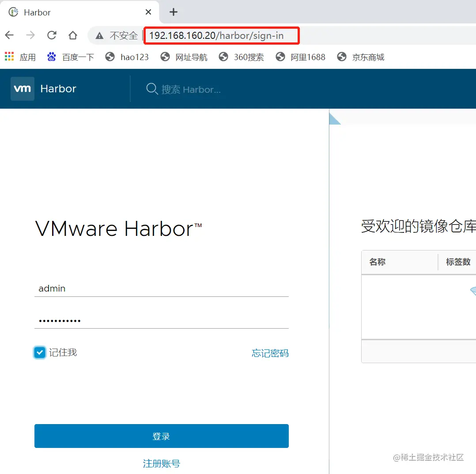
Task: Open the 网址导航 bookmark
Action: [x=184, y=57]
